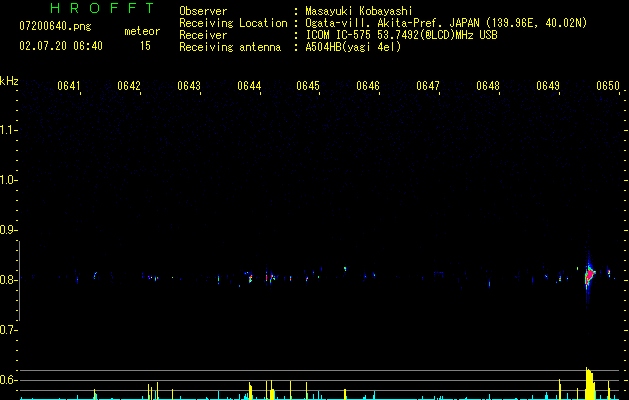Click the Observer label
Screen dimensions: 629x400
point(203,11)
